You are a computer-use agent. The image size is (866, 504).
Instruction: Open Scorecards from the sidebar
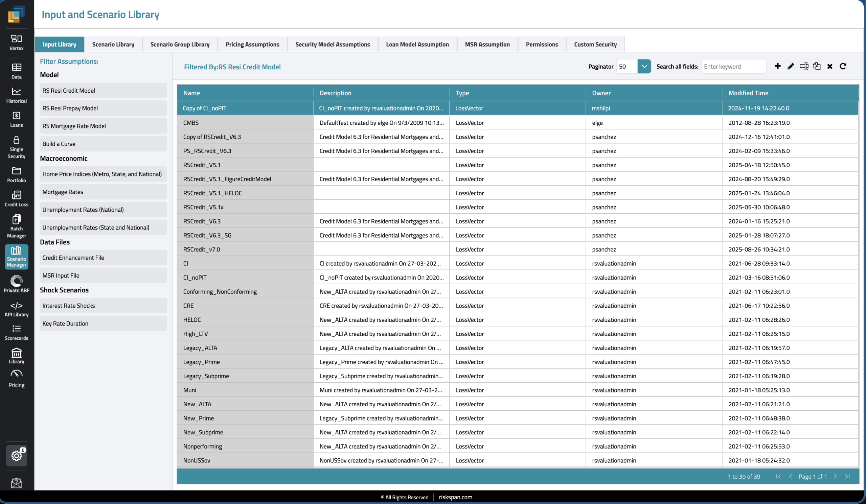pos(17,333)
